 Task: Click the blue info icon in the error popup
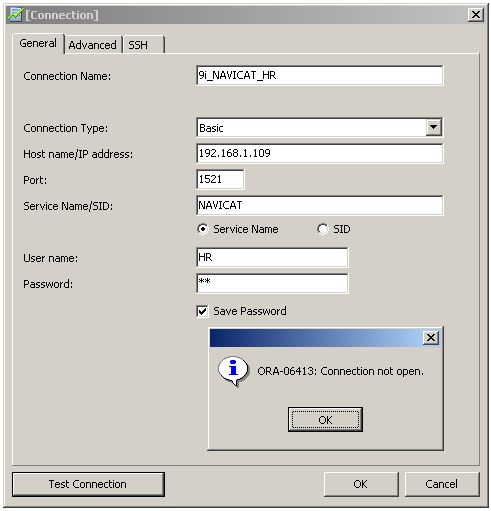click(x=233, y=371)
